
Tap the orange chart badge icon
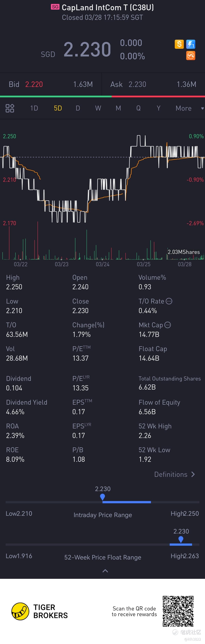click(x=190, y=55)
